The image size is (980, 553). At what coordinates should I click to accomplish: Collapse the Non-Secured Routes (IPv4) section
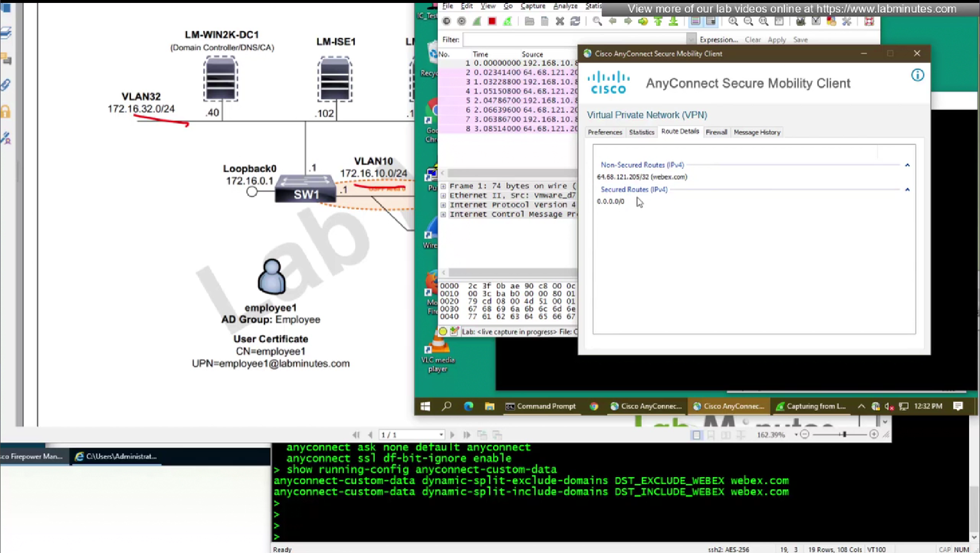(x=907, y=165)
